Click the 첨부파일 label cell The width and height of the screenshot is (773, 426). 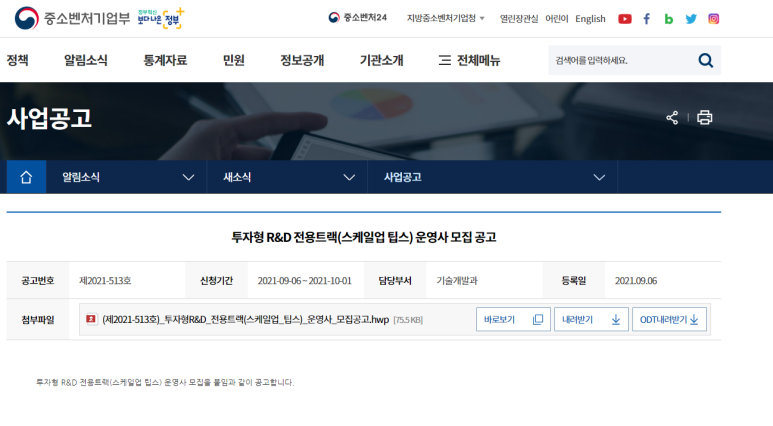[37, 320]
